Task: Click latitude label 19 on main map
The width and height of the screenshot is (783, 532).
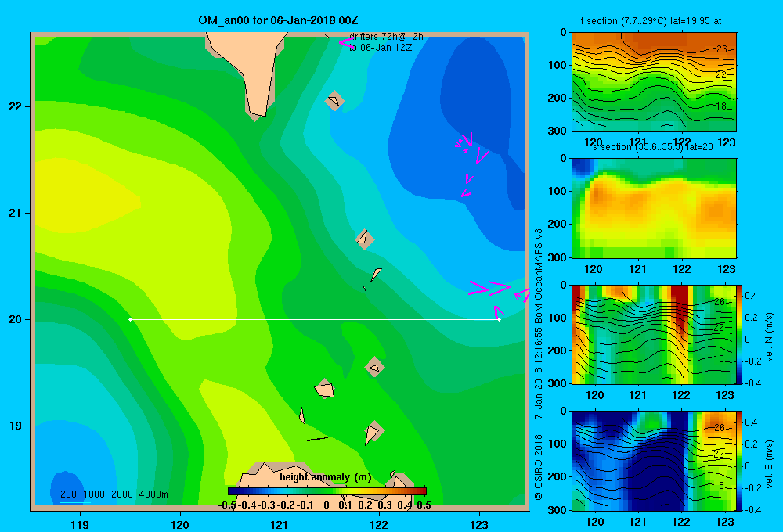Action: [x=15, y=426]
